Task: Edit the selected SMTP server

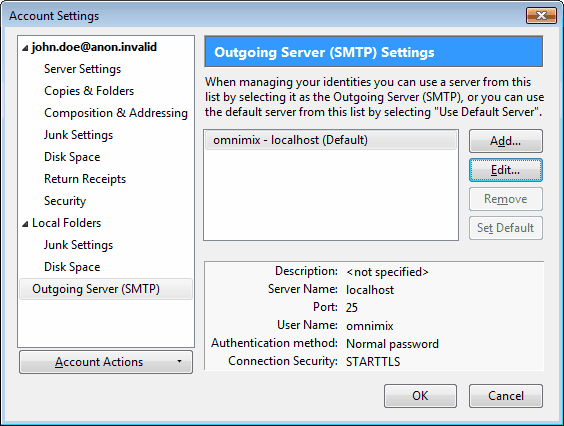Action: click(505, 170)
